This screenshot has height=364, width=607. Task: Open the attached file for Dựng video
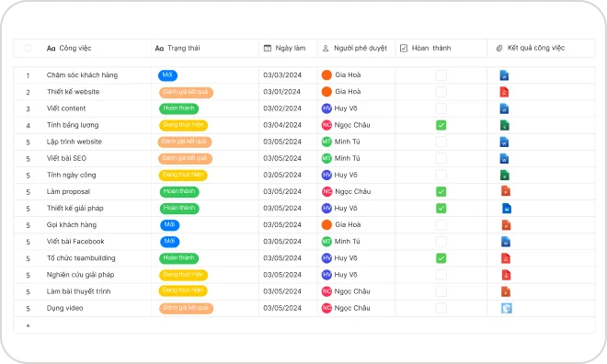coord(507,308)
